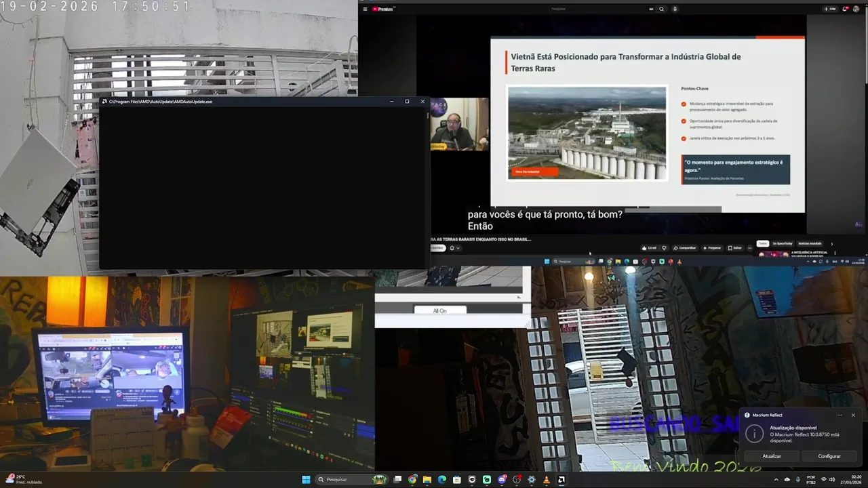The image size is (868, 488).
Task: Open Microsoft Edge from the taskbar
Action: 442,480
